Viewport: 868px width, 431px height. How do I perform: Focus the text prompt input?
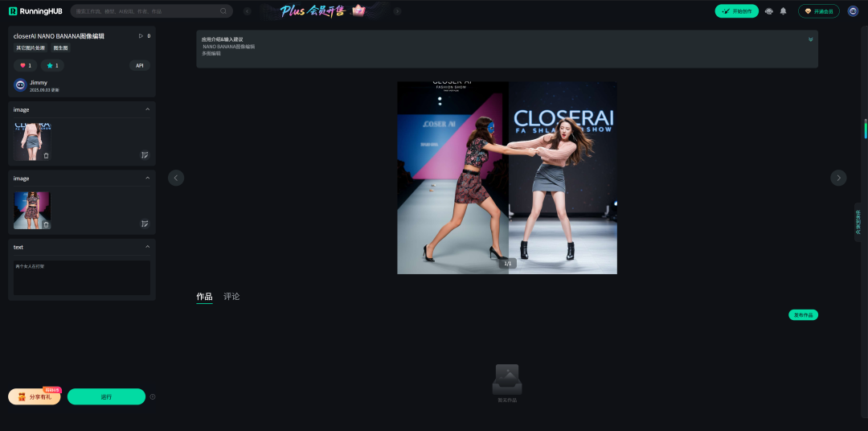click(82, 277)
